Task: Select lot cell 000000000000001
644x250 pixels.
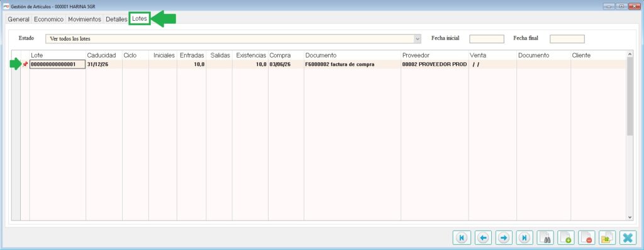Action: (57, 65)
